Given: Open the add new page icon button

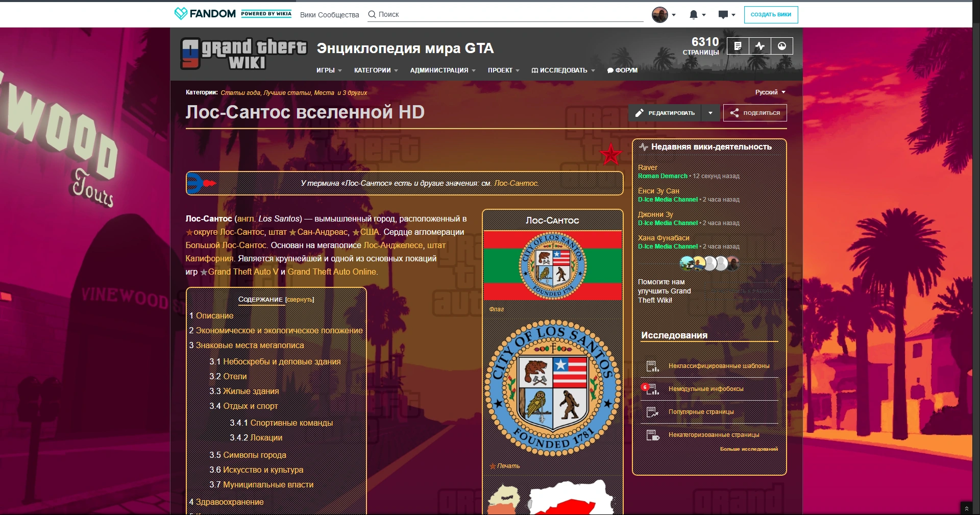Looking at the screenshot, I should pyautogui.click(x=738, y=46).
